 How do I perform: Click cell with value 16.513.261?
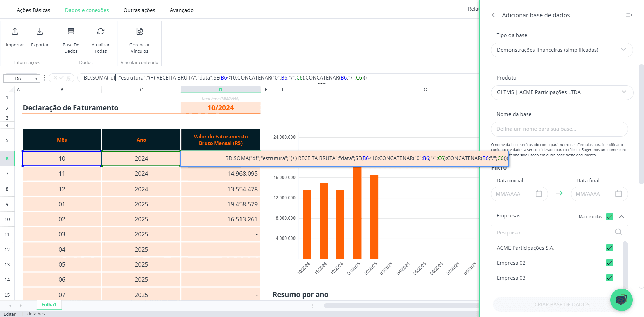click(220, 219)
